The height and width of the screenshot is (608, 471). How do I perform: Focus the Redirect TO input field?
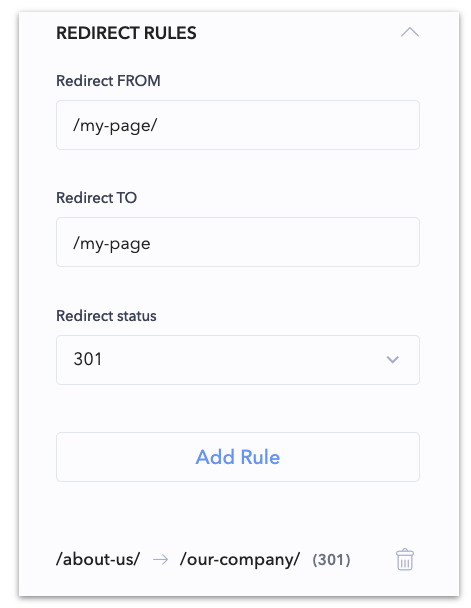(238, 242)
